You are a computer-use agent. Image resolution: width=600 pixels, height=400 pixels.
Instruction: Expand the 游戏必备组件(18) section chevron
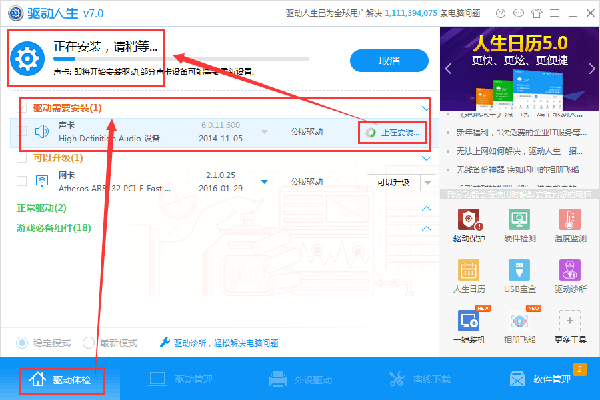coord(426,229)
